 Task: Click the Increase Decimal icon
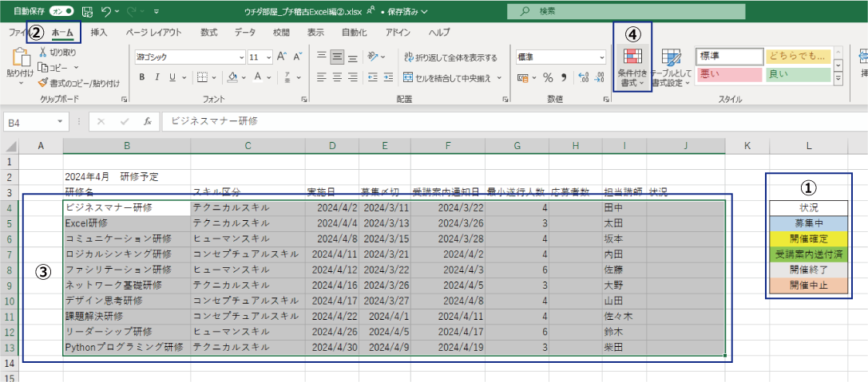pyautogui.click(x=582, y=77)
